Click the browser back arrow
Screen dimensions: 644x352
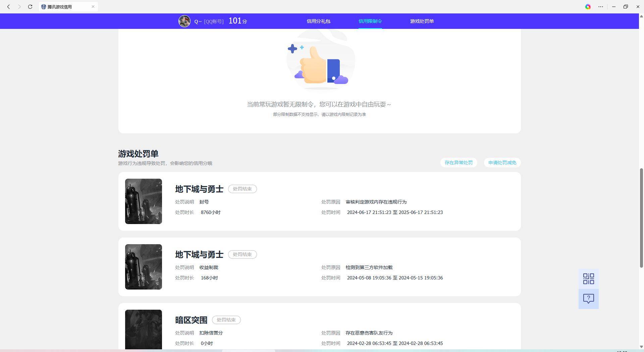tap(8, 7)
